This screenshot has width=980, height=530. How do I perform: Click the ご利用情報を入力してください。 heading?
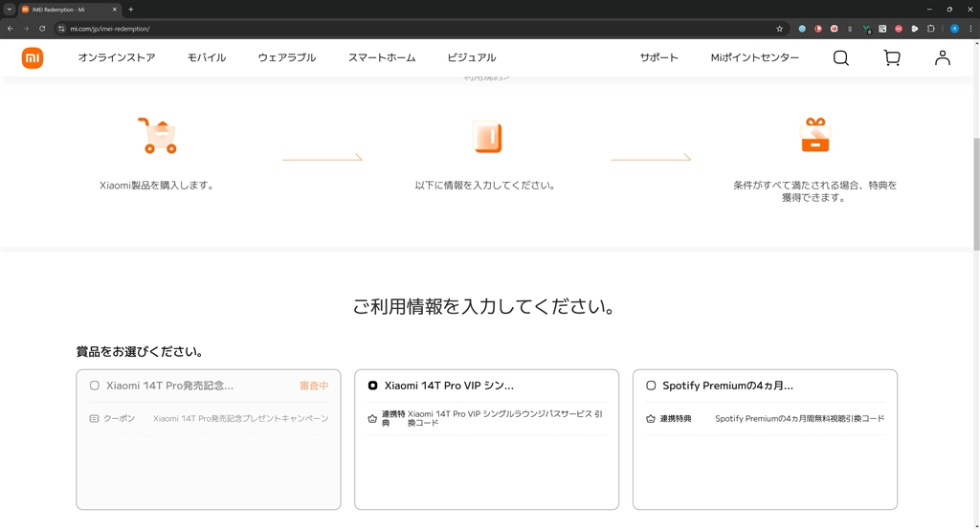pyautogui.click(x=485, y=306)
